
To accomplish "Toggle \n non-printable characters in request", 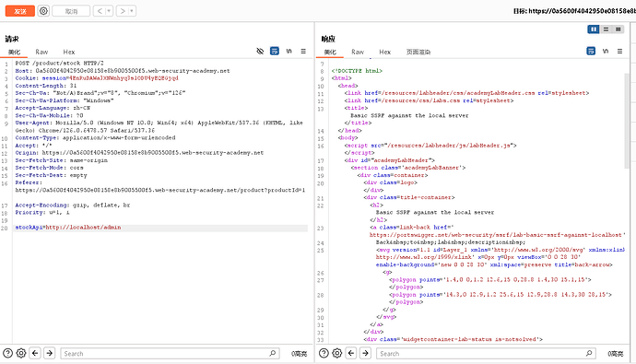I will click(289, 51).
